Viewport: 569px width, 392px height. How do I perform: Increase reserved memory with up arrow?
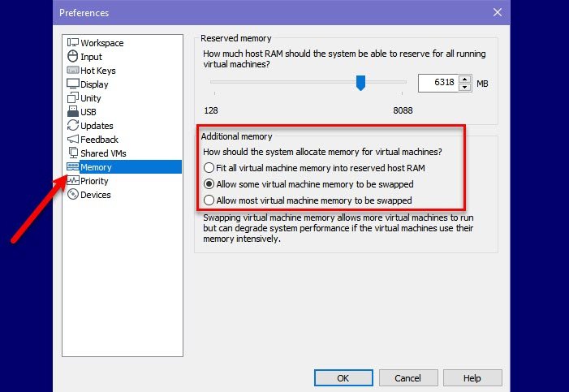[x=464, y=80]
